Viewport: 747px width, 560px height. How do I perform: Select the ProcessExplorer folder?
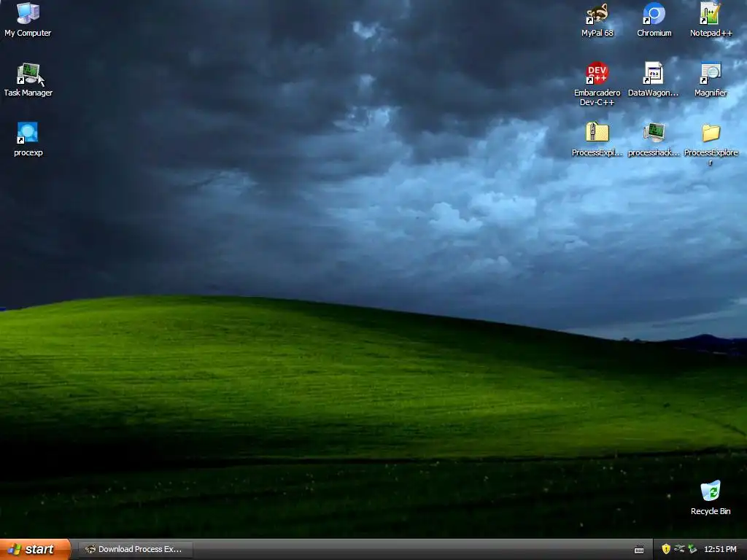pyautogui.click(x=711, y=144)
